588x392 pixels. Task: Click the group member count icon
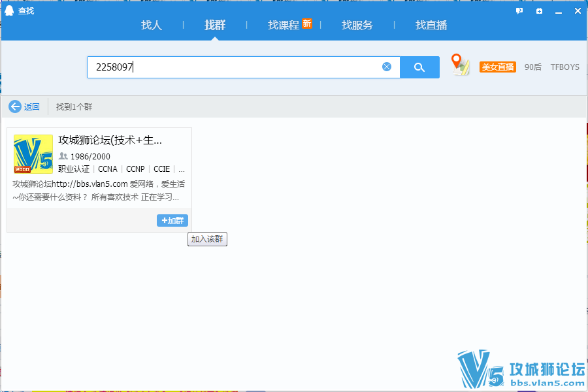tap(63, 156)
